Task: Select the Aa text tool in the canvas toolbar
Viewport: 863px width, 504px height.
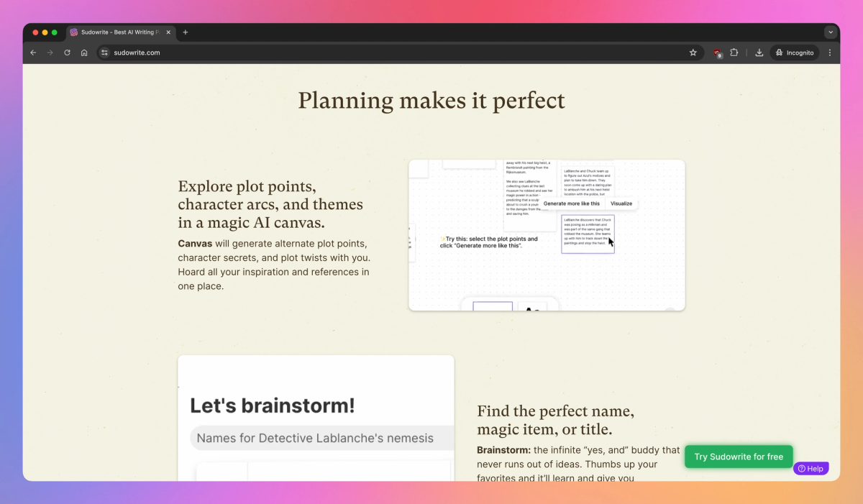Action: [531, 310]
